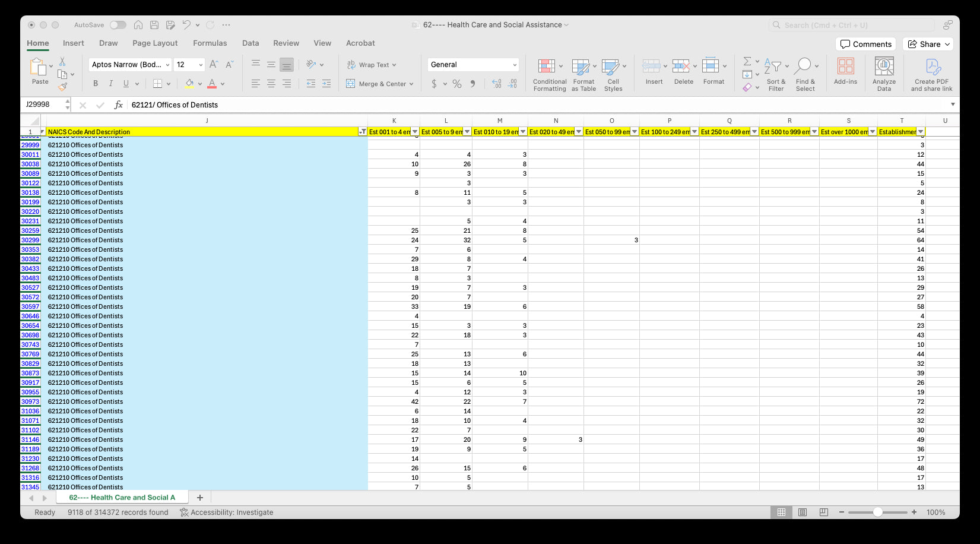Open Find & Select
Screen dimensions: 980x544
click(x=805, y=75)
